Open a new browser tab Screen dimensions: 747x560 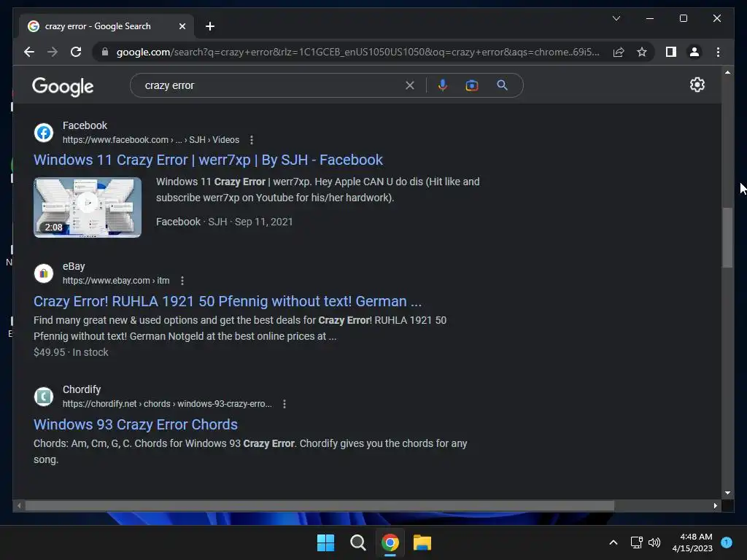coord(210,26)
